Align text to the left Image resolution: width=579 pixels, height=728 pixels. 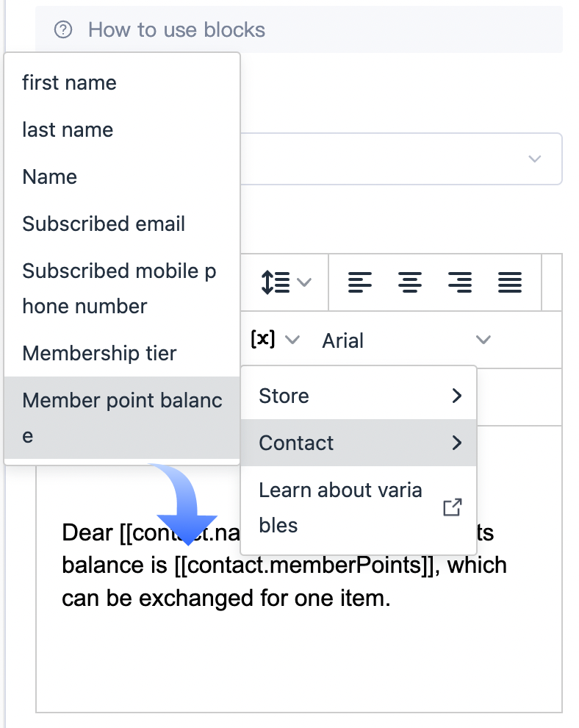360,282
